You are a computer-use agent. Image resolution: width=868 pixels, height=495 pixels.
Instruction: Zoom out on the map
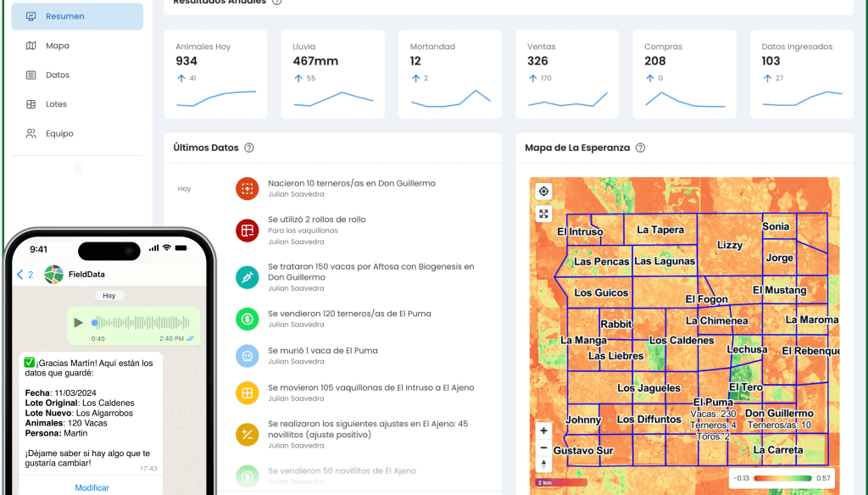[543, 448]
